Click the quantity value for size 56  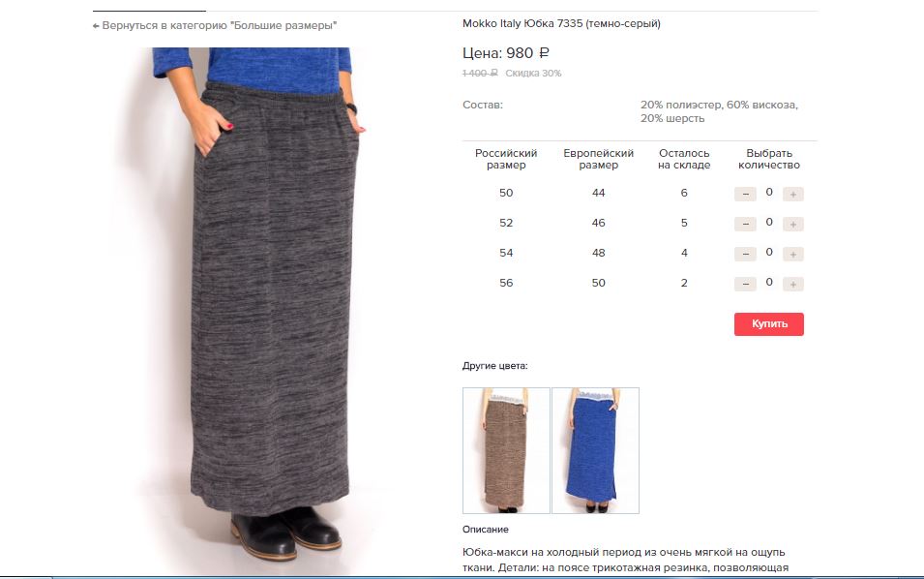point(769,283)
